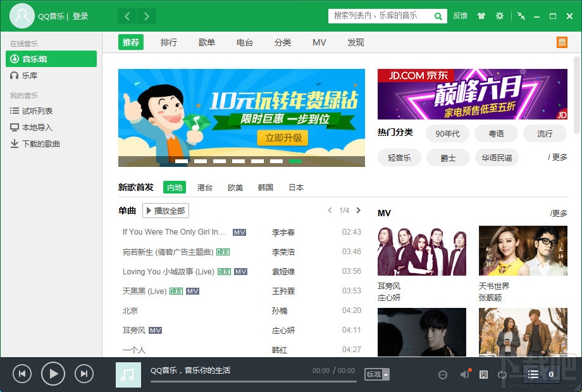
Task: Choose the 韩国 new songs filter
Action: (266, 188)
